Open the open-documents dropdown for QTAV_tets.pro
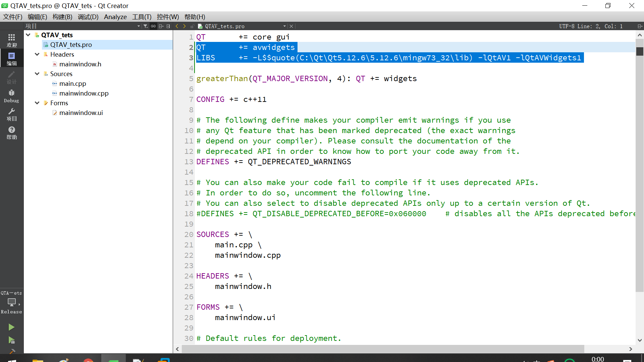Image resolution: width=644 pixels, height=362 pixels. click(x=284, y=26)
